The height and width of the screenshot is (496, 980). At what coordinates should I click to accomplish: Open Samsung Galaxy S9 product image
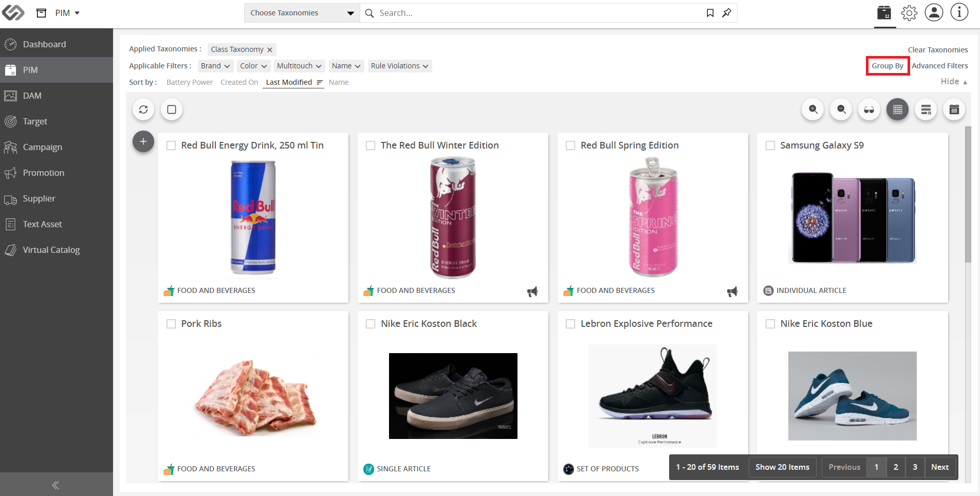pos(853,218)
